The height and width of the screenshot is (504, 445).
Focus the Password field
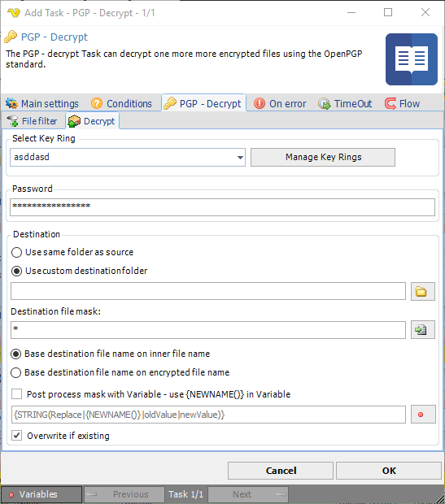pyautogui.click(x=222, y=207)
